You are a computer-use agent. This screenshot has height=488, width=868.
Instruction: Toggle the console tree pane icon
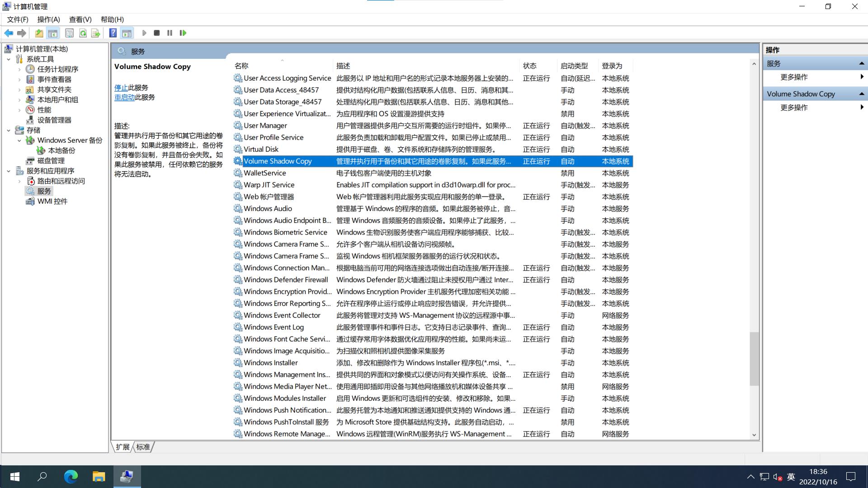point(52,33)
